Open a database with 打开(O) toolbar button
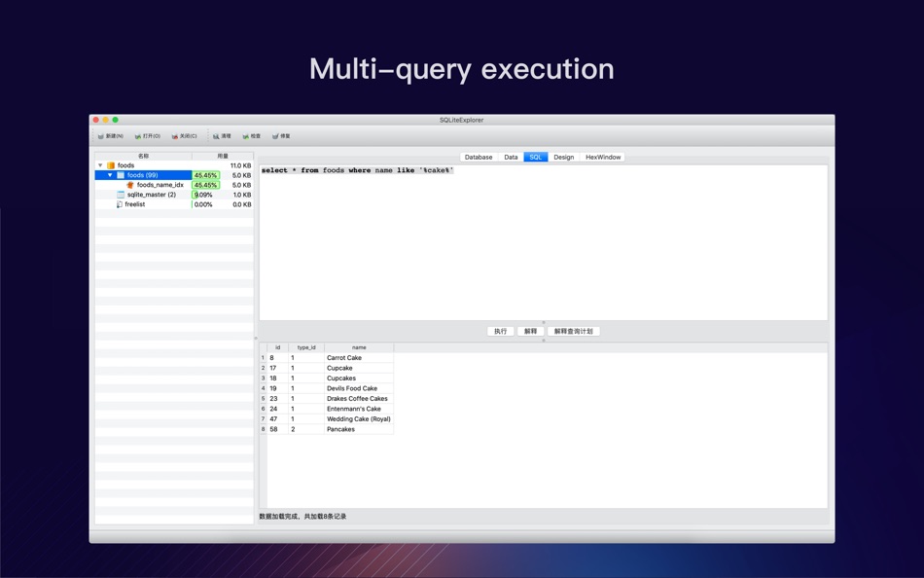The height and width of the screenshot is (578, 924). (x=147, y=136)
